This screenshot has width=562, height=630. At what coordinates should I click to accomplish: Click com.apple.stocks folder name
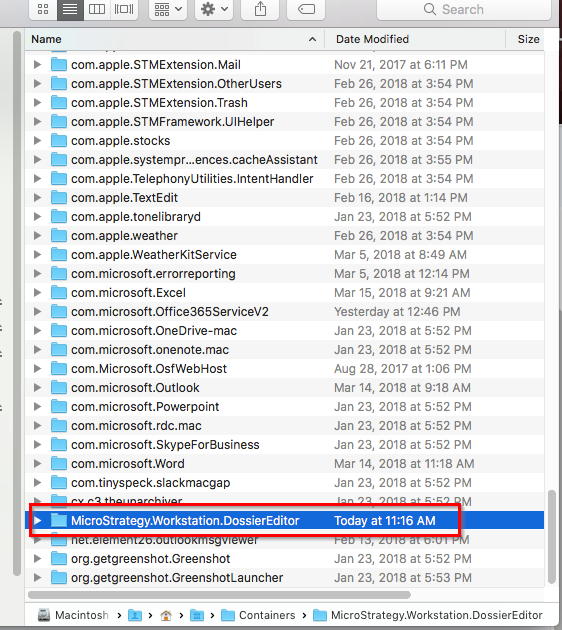point(121,141)
